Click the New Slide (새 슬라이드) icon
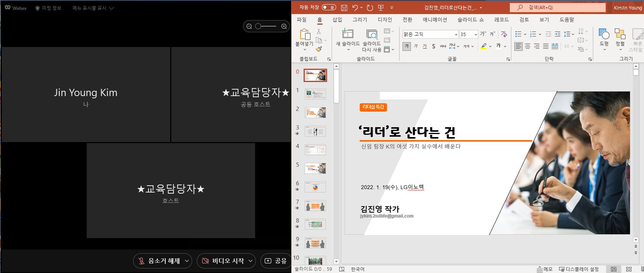Viewport: 644px width, 273px height. point(348,33)
